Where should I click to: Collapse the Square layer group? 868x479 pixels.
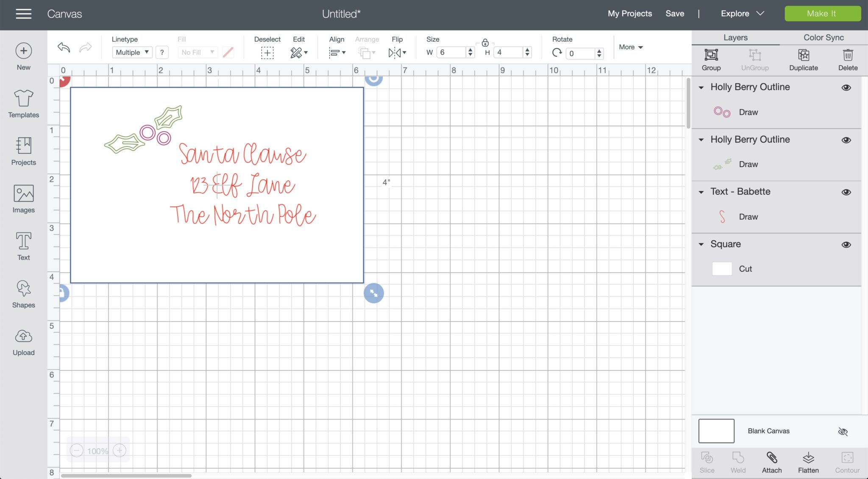tap(701, 244)
